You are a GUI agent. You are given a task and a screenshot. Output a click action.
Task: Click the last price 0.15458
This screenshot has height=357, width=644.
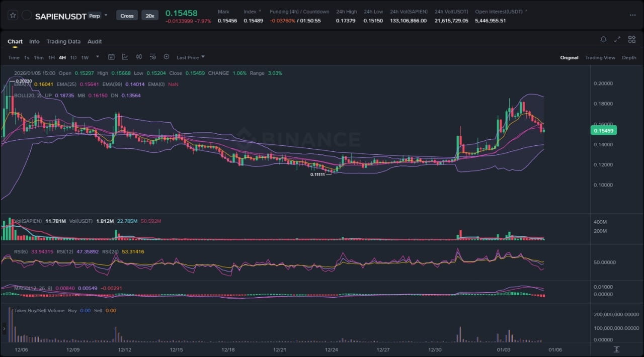point(182,13)
